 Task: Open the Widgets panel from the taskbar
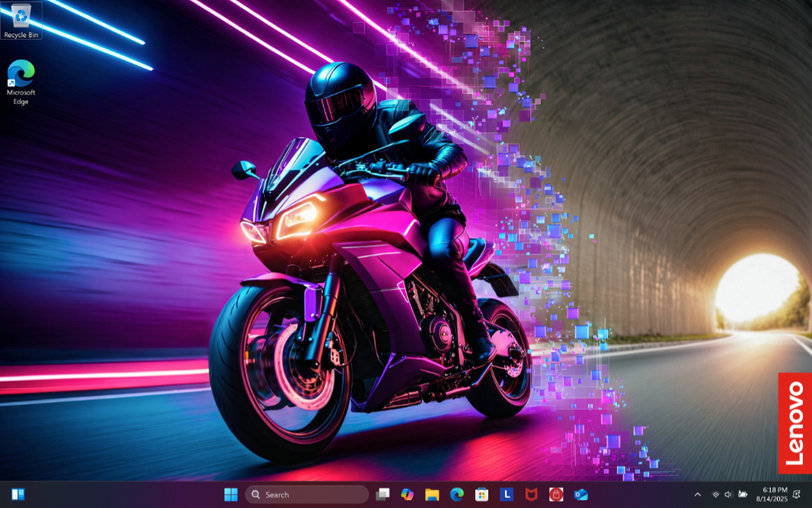pyautogui.click(x=18, y=494)
